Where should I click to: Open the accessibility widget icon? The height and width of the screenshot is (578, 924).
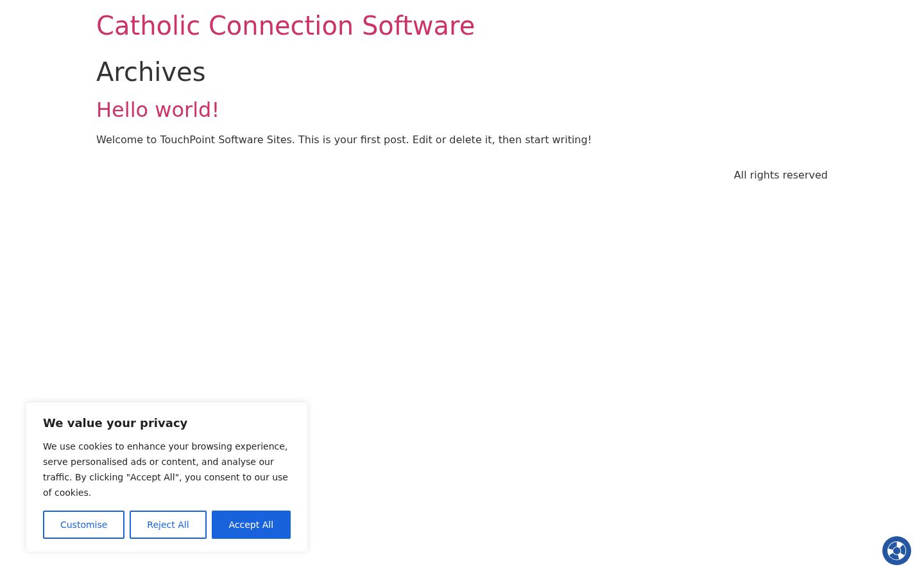[896, 550]
